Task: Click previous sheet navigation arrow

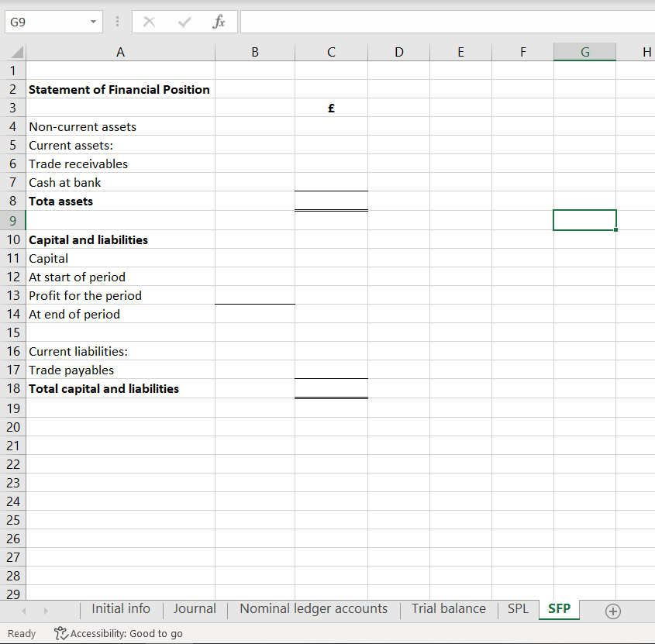Action: 24,611
